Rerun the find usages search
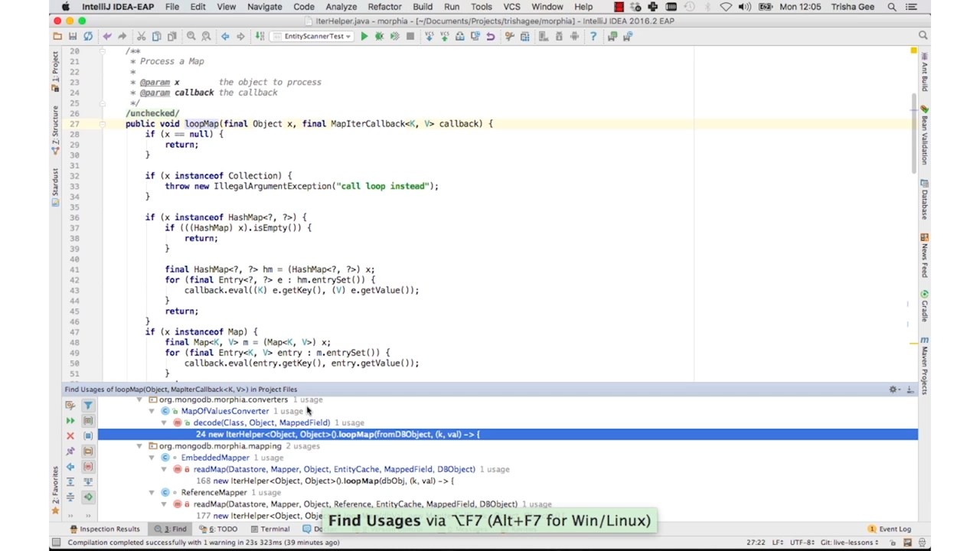 tap(70, 420)
